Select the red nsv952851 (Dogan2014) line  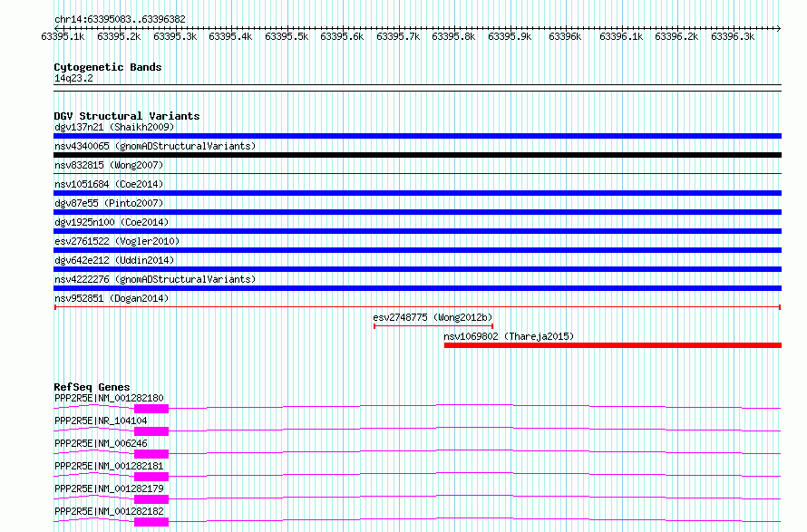click(x=417, y=307)
